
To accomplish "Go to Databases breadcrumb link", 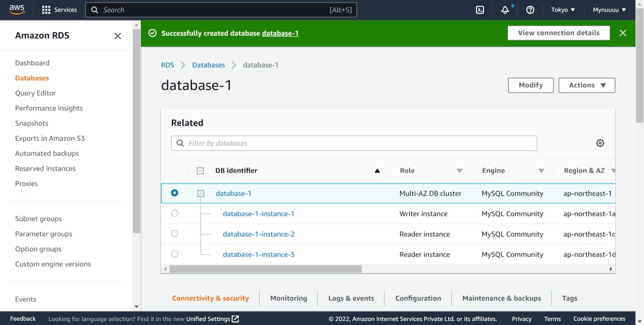I will [x=208, y=65].
